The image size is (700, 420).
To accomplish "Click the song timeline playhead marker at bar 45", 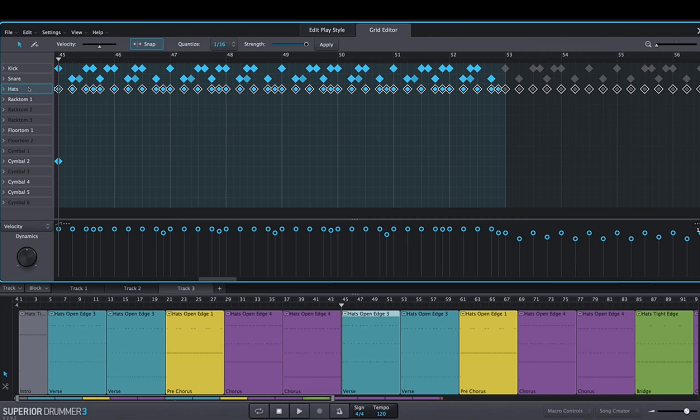I will [342, 306].
